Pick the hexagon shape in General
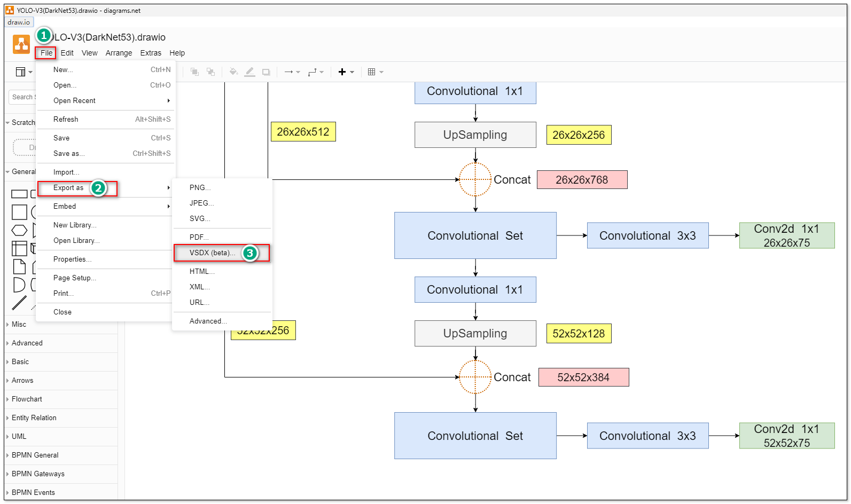The width and height of the screenshot is (851, 504). 19,230
